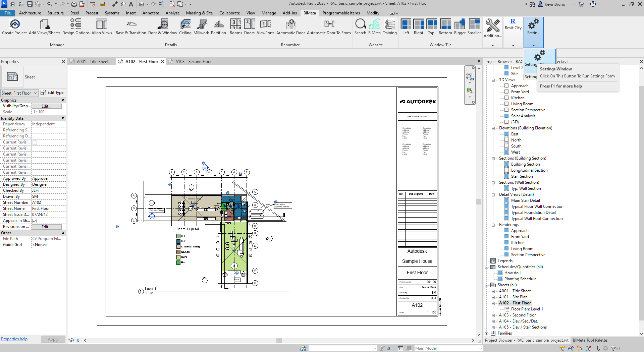
Task: Click the Apply button in Properties
Action: coord(53,339)
